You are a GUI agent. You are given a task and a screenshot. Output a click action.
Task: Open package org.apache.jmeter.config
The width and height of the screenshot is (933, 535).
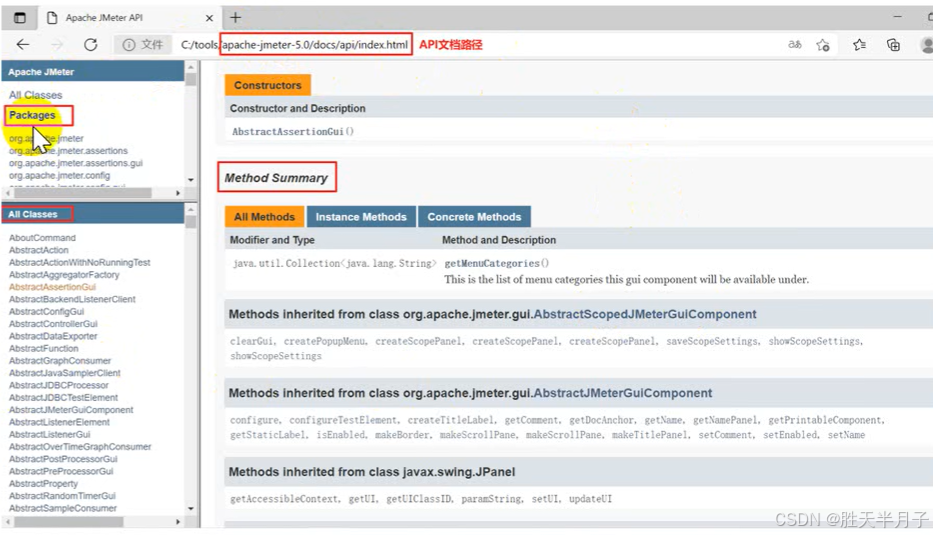[x=60, y=176]
